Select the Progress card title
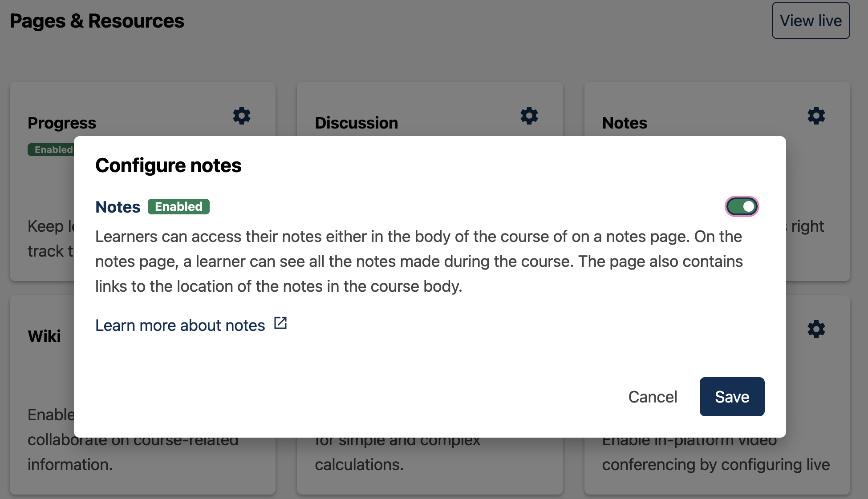This screenshot has width=868, height=499. (62, 123)
